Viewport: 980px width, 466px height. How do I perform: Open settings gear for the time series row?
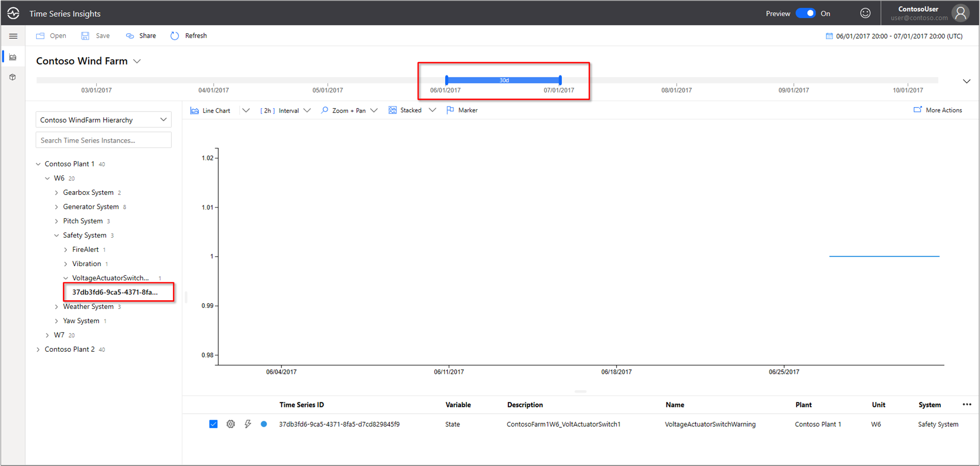click(x=230, y=424)
